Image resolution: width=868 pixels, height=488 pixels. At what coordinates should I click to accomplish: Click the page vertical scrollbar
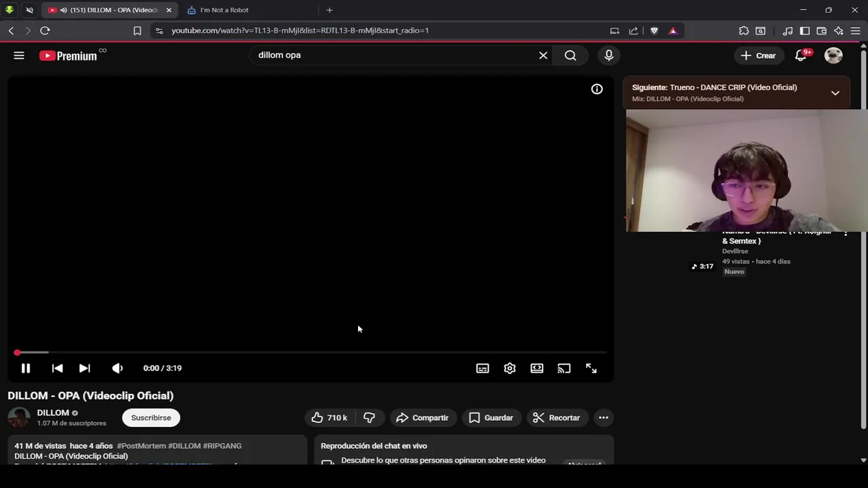863,239
